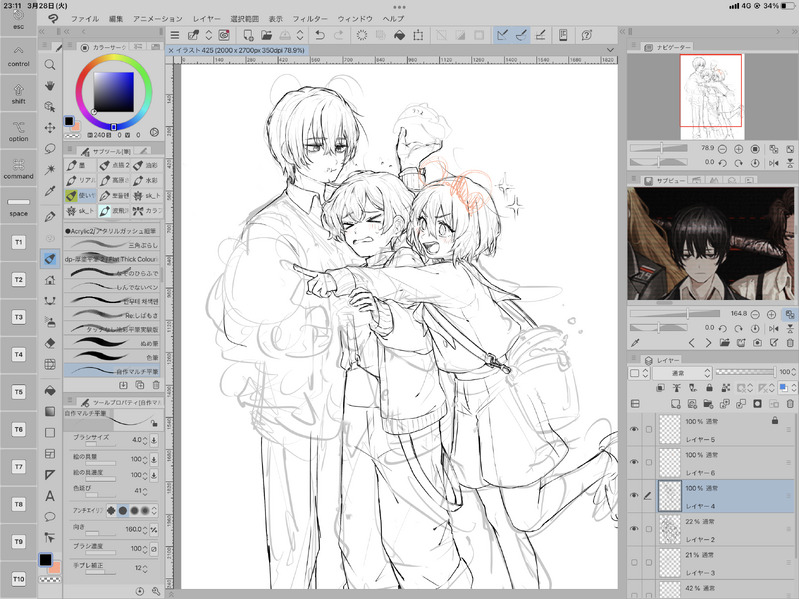The image size is (799, 599).
Task: Tap the space key on edge keyboard
Action: [18, 206]
